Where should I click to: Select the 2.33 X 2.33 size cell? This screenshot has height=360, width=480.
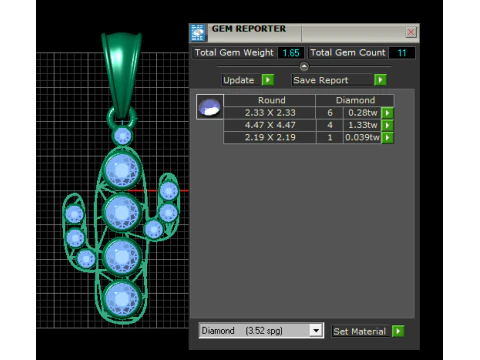(270, 113)
